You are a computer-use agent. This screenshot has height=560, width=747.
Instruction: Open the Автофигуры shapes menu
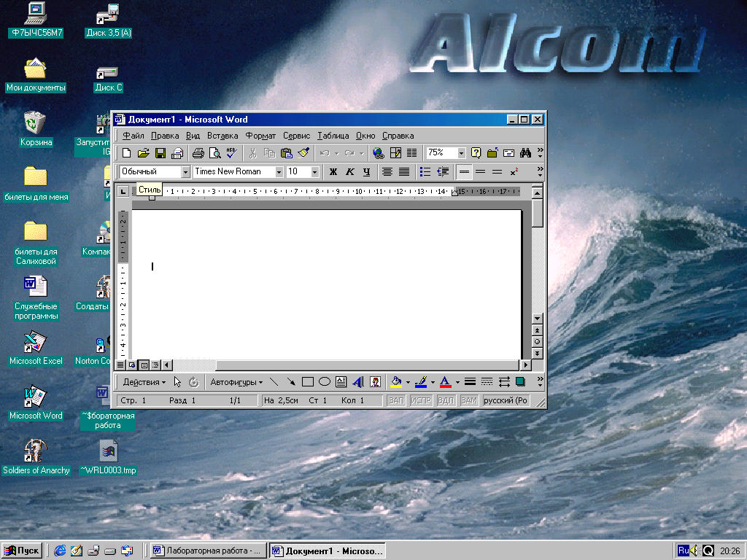(236, 382)
